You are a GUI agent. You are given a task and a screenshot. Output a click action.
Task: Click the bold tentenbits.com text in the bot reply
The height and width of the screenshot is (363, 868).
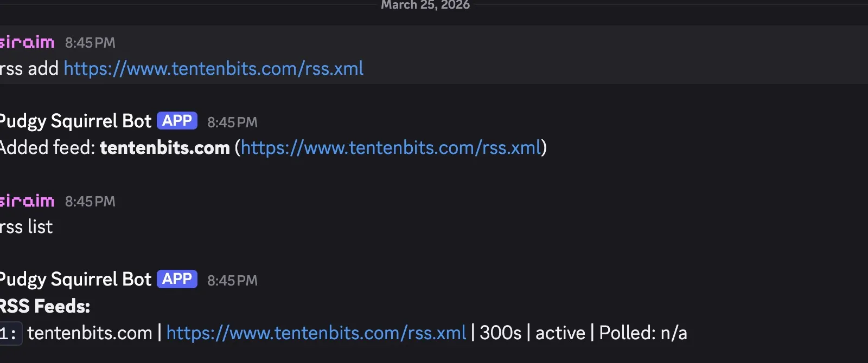pos(164,147)
